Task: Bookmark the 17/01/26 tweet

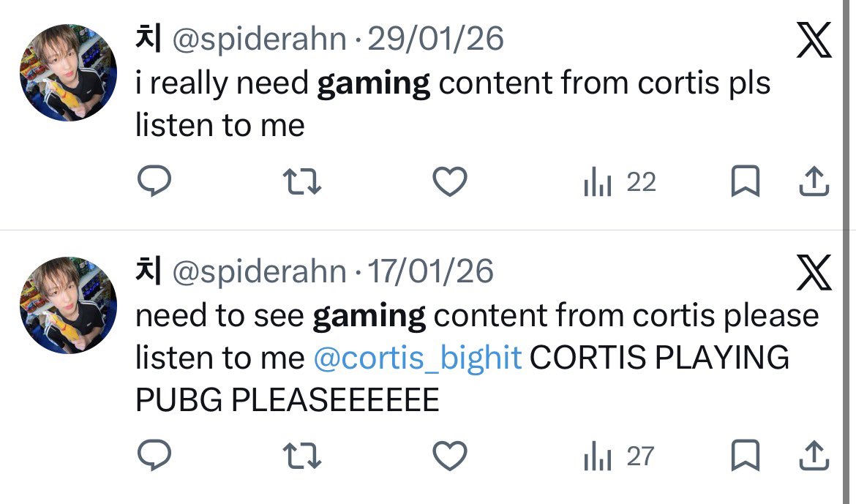Action: click(746, 455)
